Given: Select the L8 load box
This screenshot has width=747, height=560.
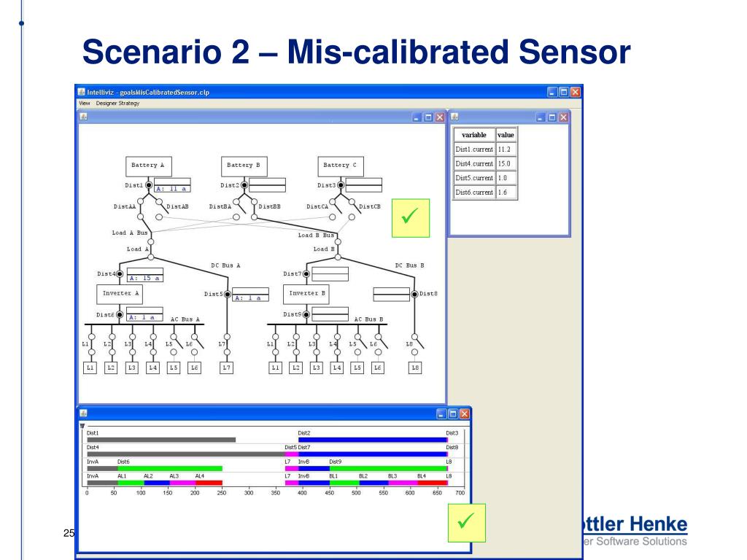Looking at the screenshot, I should tap(415, 367).
